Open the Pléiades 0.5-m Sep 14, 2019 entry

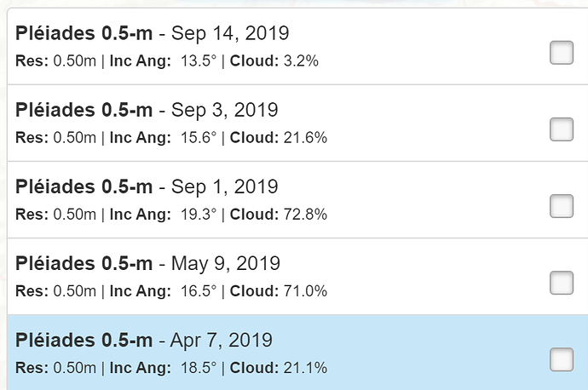(153, 33)
